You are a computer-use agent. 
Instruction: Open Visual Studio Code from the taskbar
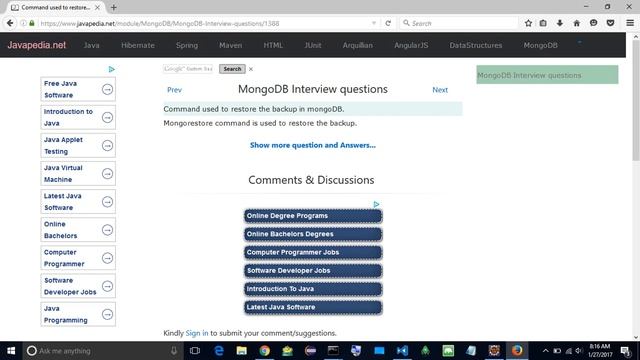[x=402, y=351]
